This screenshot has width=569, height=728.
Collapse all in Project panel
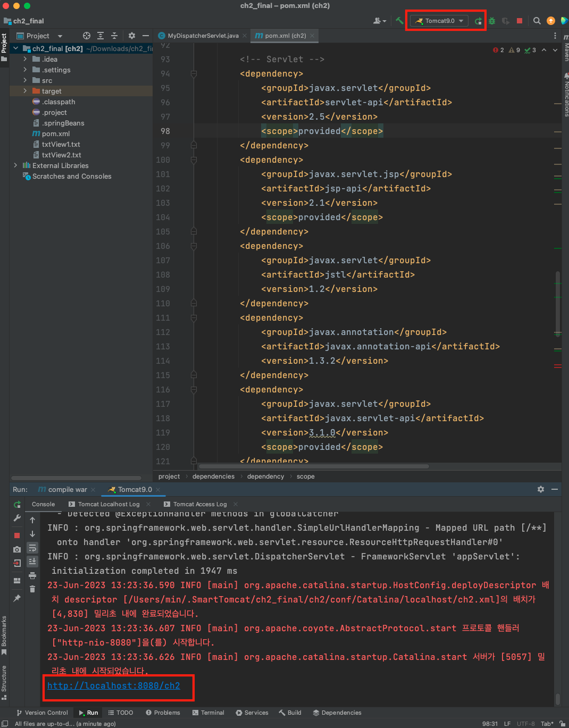(x=114, y=36)
